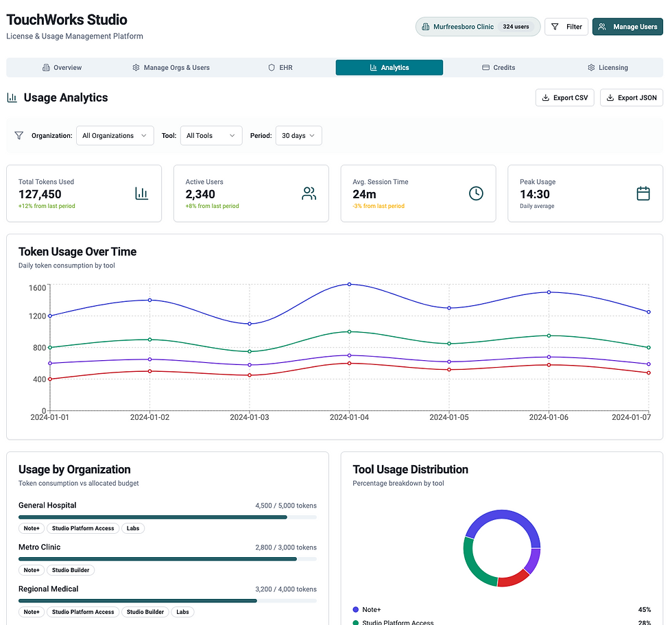This screenshot has width=672, height=625.
Task: Click the clock icon in Avg. Session Time card
Action: point(476,193)
